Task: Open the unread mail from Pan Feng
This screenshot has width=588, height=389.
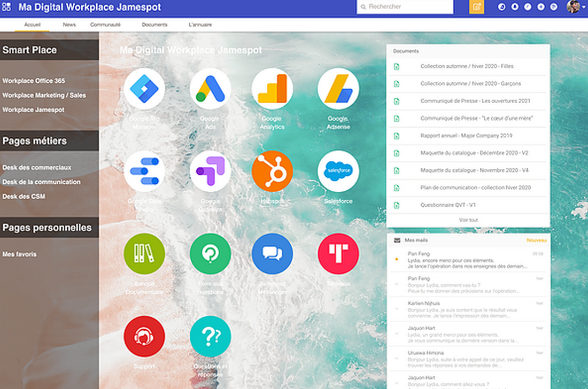Action: click(x=468, y=260)
